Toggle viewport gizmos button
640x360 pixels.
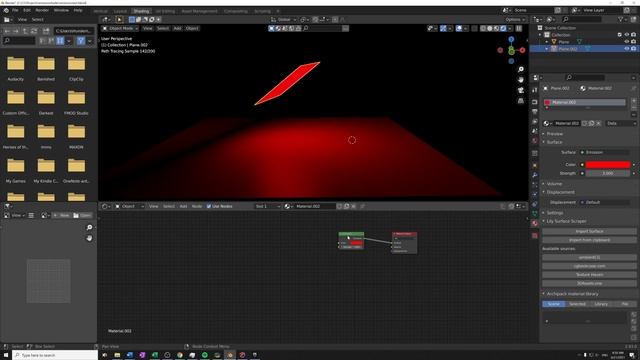pyautogui.click(x=443, y=29)
